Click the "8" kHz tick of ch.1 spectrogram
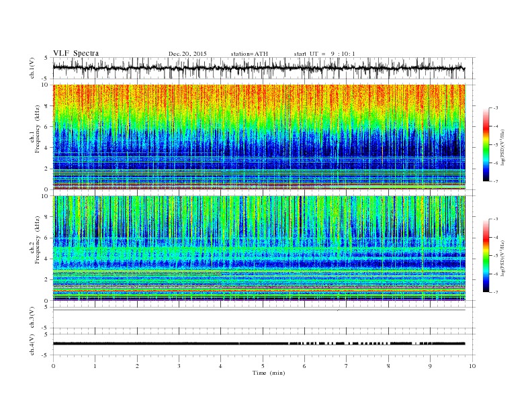The image size is (532, 411). [x=47, y=106]
